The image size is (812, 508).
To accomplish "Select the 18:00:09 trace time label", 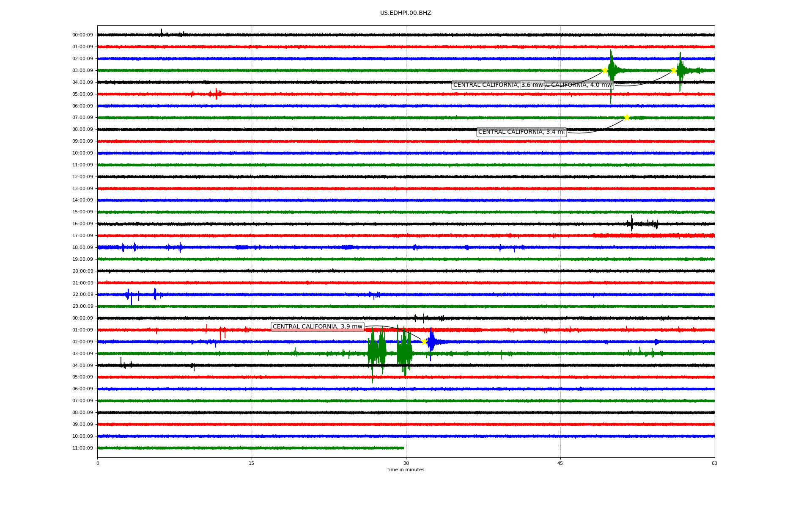I will [x=82, y=247].
